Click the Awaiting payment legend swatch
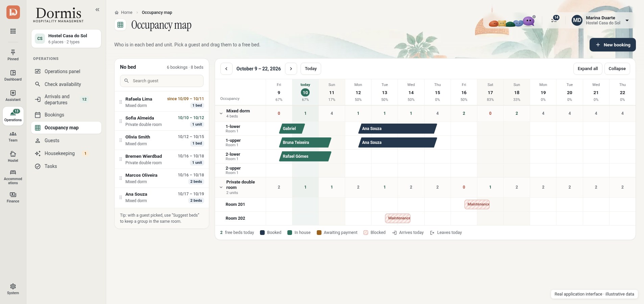Viewport: 644px width, 304px height. coord(319,233)
